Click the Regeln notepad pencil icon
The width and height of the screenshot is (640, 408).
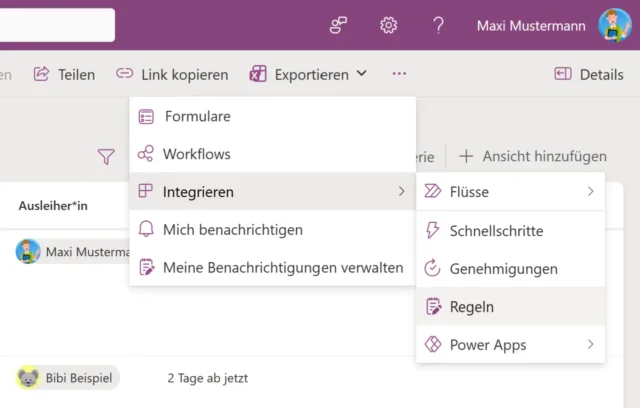click(433, 306)
